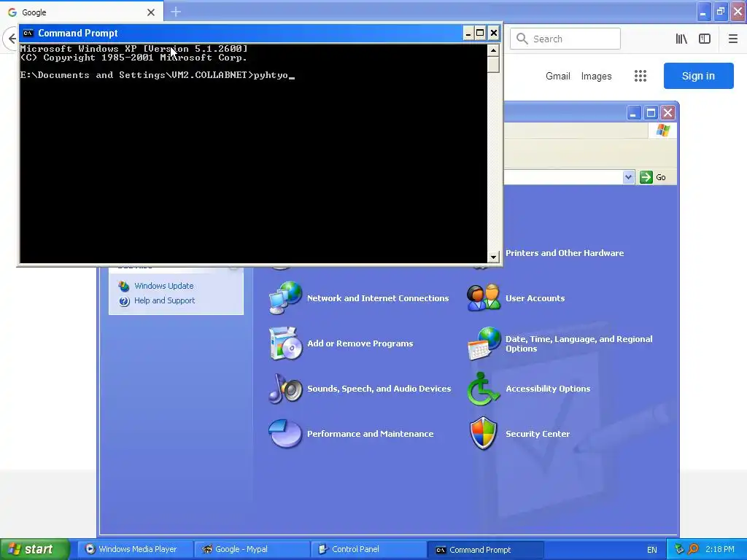Open a new browser tab with plus
Screen dimensions: 747x560
click(176, 12)
